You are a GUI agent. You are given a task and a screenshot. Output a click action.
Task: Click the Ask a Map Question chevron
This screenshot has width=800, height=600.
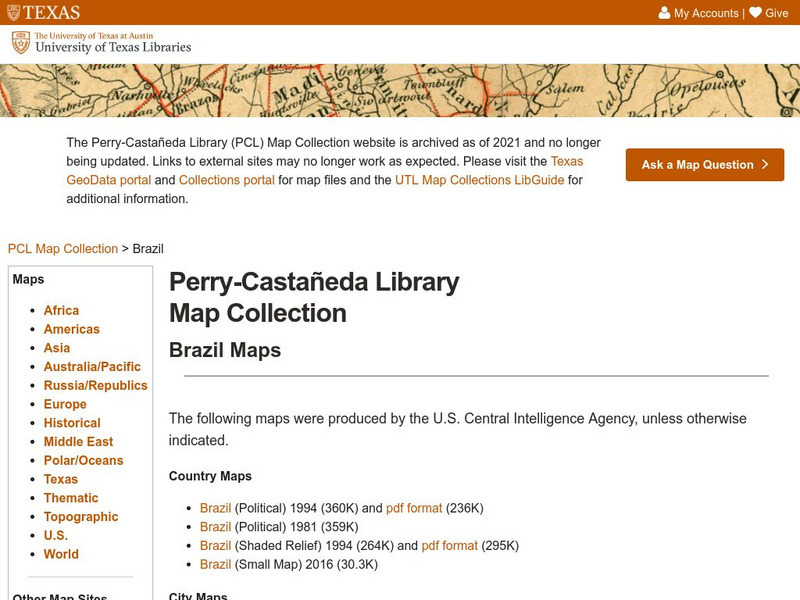click(x=765, y=165)
